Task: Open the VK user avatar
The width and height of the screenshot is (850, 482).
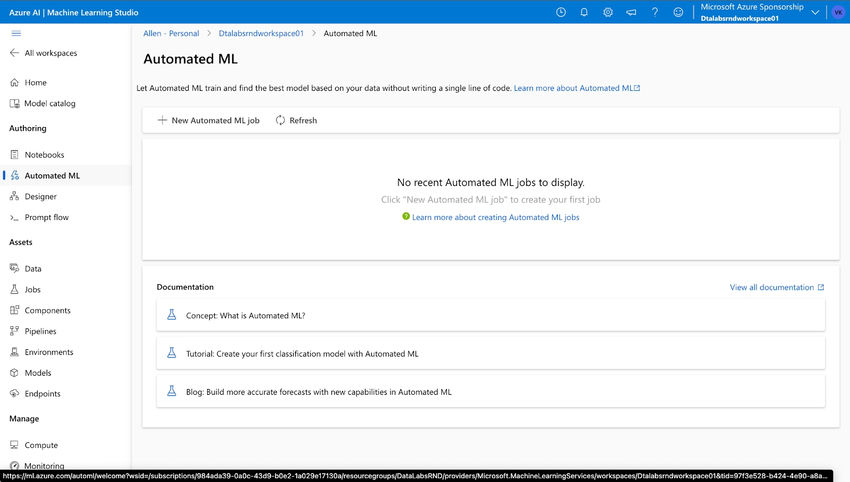Action: click(x=838, y=12)
